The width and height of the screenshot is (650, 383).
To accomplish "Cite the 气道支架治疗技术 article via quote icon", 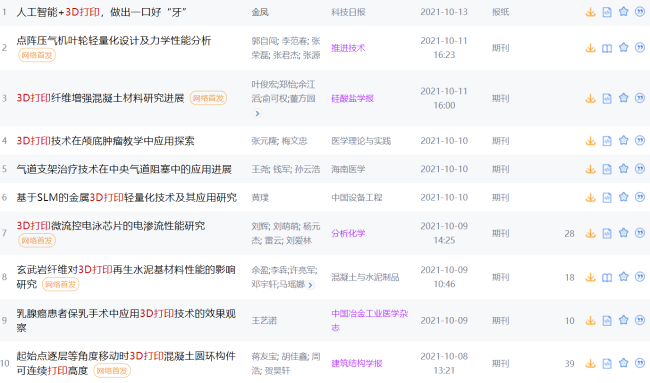I will 640,169.
